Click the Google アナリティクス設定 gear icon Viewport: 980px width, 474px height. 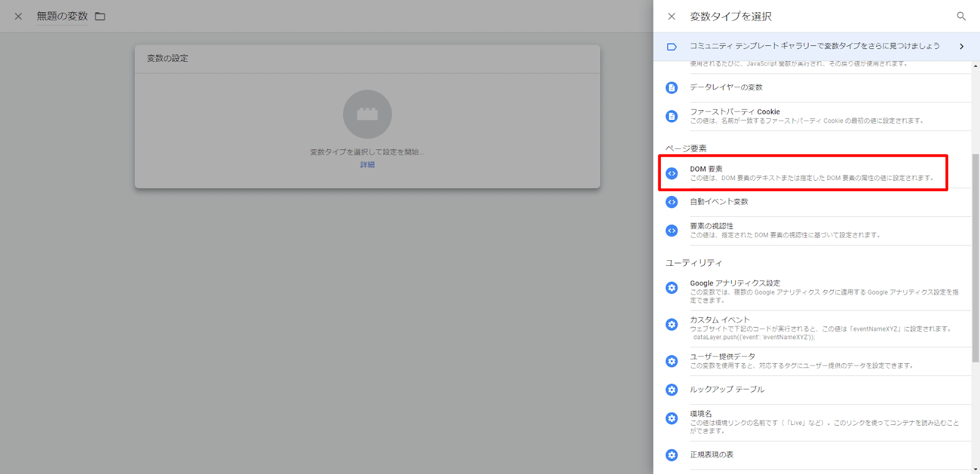[672, 288]
